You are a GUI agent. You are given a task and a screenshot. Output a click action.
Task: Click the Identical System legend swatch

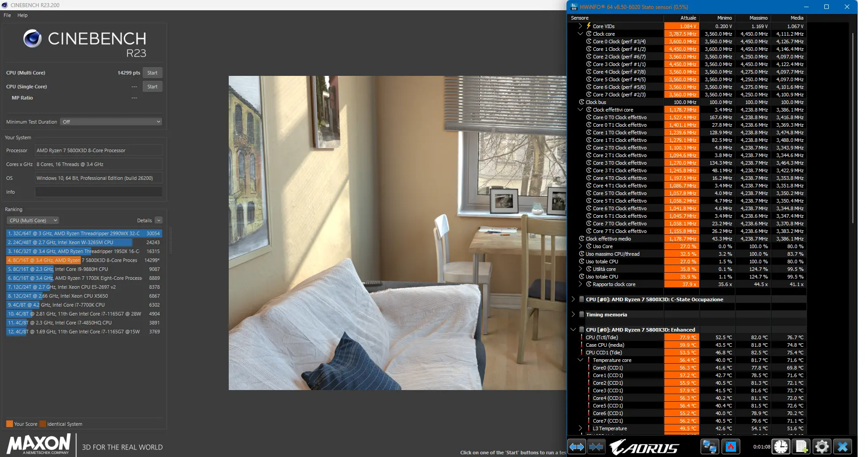click(x=42, y=424)
